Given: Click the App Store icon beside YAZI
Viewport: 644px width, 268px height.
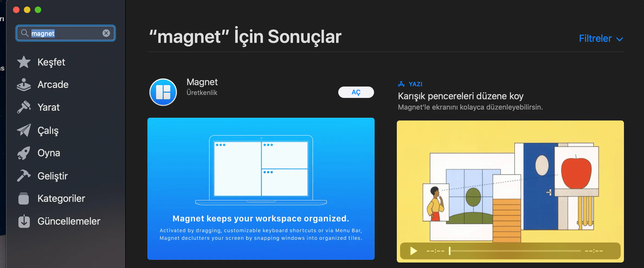Looking at the screenshot, I should point(401,84).
